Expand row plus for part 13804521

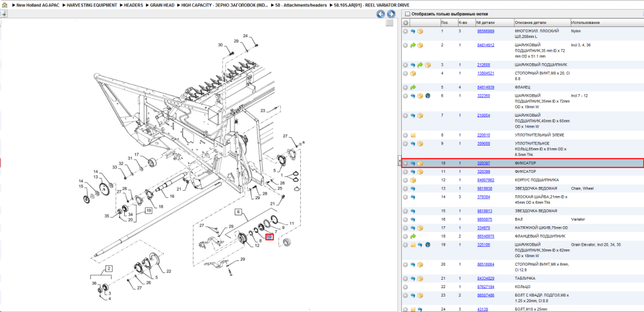(x=405, y=73)
